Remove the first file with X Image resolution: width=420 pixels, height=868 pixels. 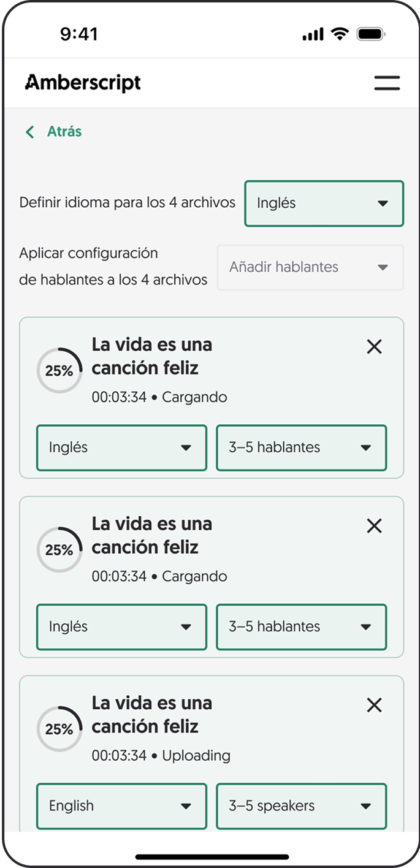click(374, 347)
